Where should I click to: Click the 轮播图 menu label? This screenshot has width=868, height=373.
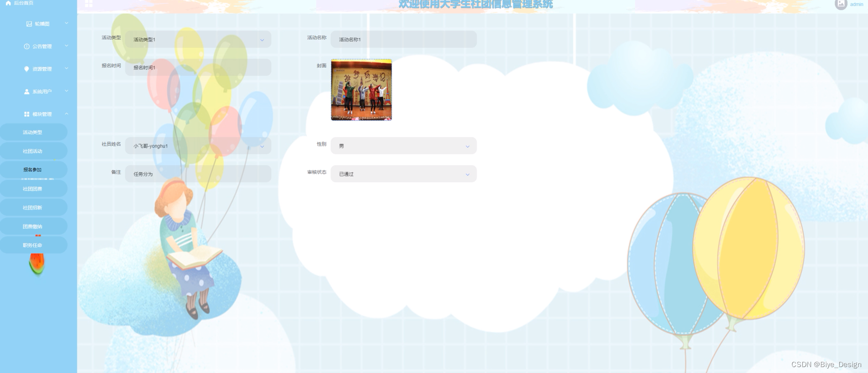(42, 24)
